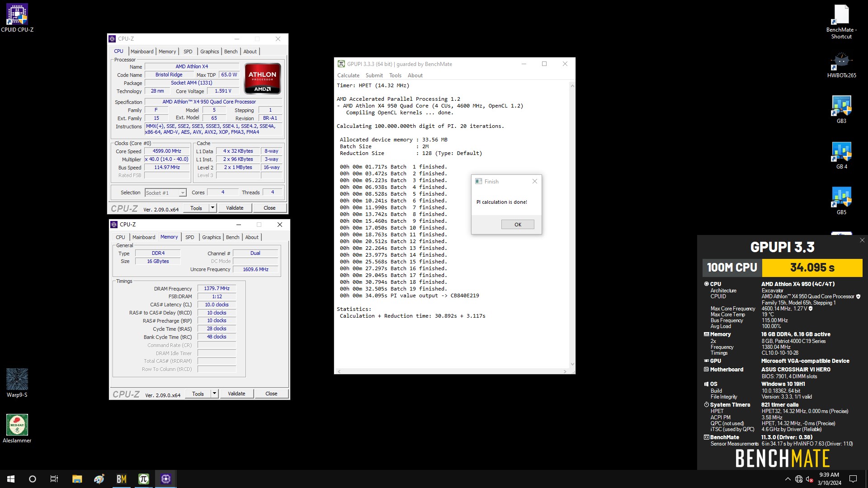Click the Core Speed 4599.00 MHz field

167,151
